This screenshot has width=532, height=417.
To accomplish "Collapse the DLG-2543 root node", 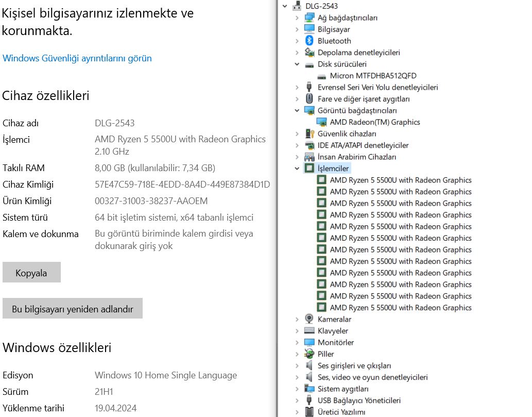I will click(285, 6).
